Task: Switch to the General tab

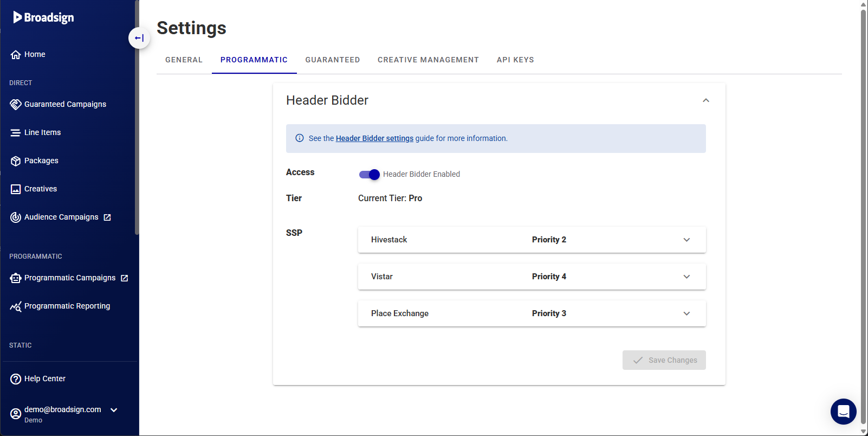Action: tap(184, 60)
